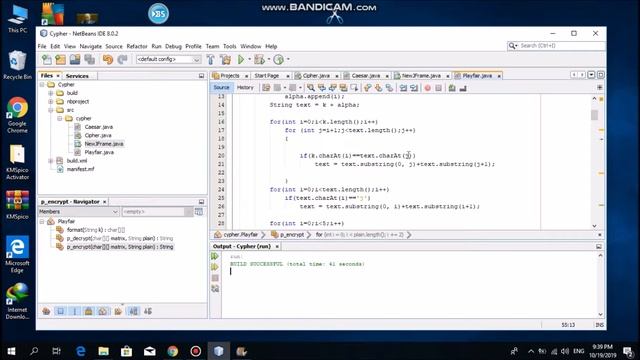The width and height of the screenshot is (640, 360).
Task: Click the Settings icon in Output panel sidebar
Action: point(215,289)
